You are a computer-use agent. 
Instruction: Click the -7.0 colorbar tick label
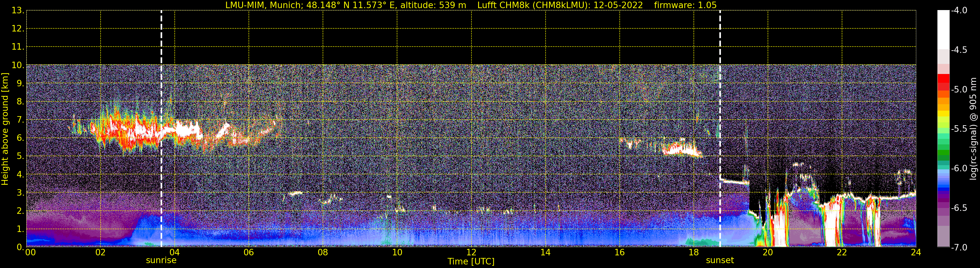click(x=959, y=248)
